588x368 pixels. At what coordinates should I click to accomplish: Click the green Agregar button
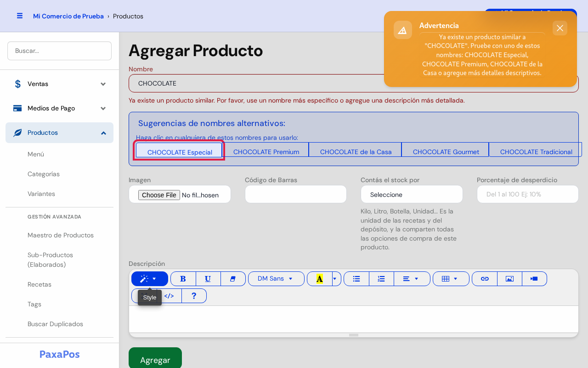(x=155, y=358)
